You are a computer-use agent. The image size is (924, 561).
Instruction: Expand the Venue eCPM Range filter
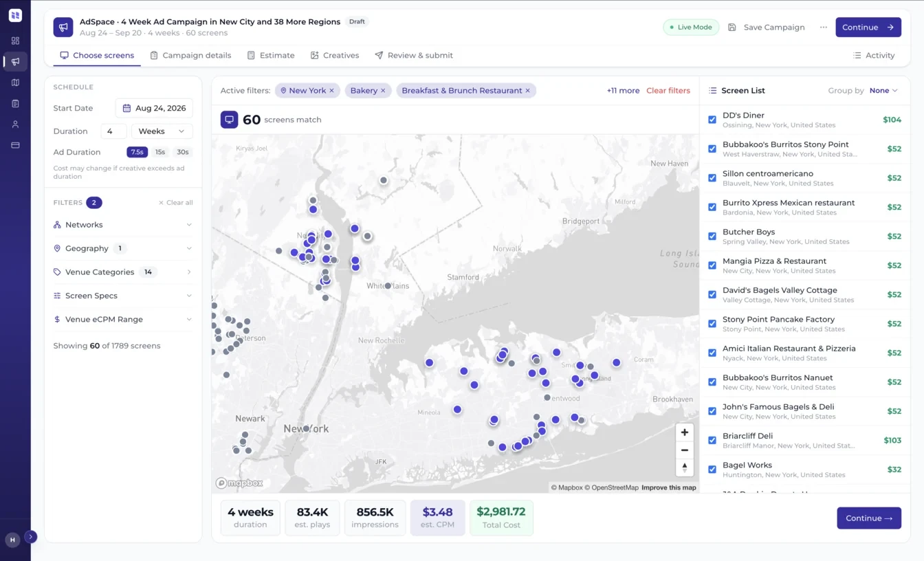coord(123,319)
